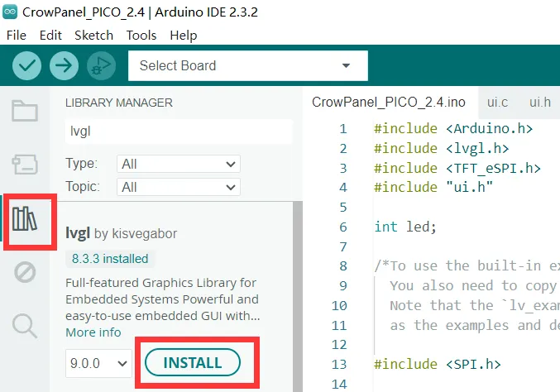Choose lvgl version from 9.0.0 dropdown
Viewport: 560px width, 392px height.
tap(98, 363)
